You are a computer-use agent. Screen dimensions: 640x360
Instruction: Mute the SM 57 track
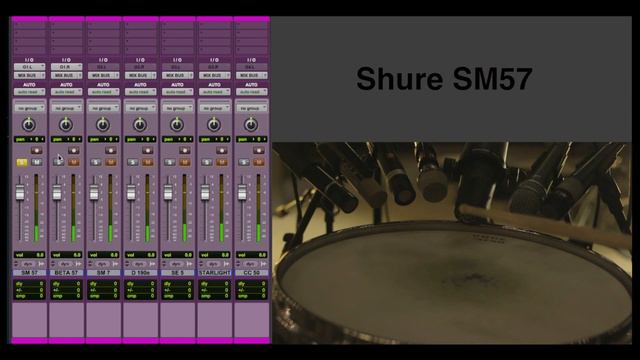pyautogui.click(x=37, y=162)
